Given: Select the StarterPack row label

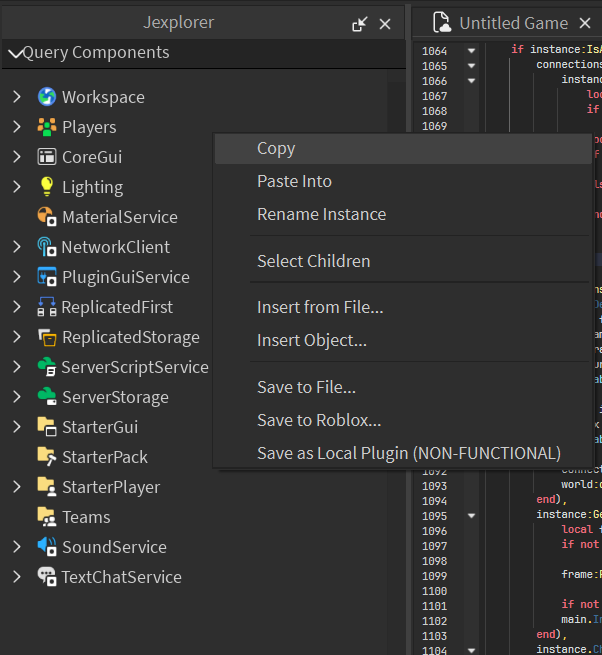Looking at the screenshot, I should click(x=105, y=457).
